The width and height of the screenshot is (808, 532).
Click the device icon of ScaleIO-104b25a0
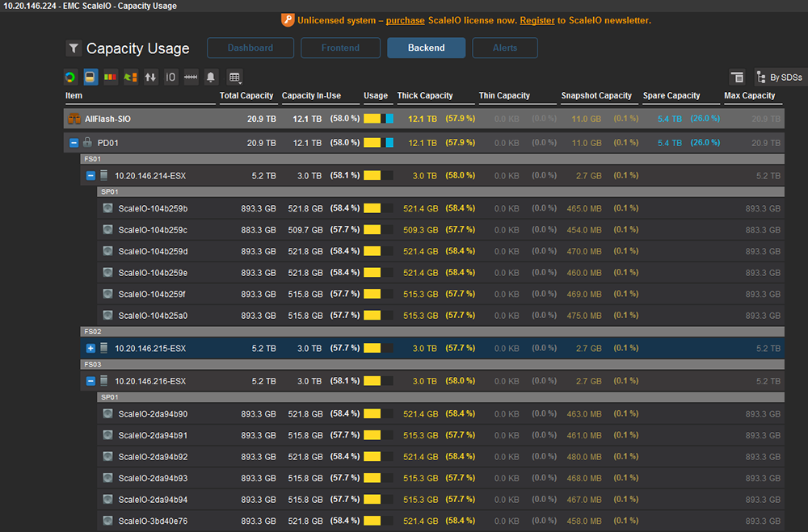click(107, 315)
